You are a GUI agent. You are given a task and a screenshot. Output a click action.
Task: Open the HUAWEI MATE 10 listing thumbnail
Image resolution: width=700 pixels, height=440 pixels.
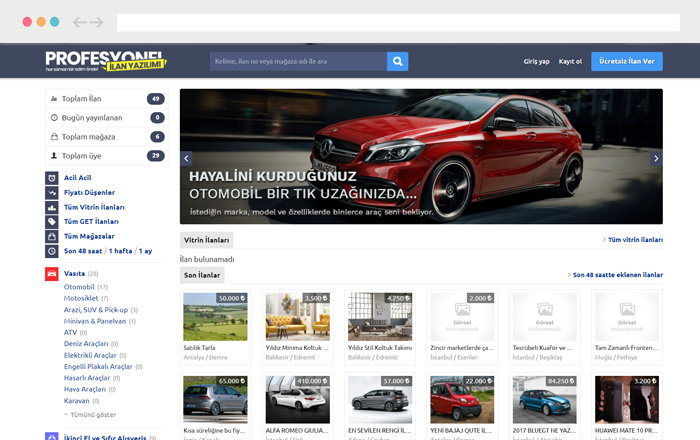[627, 399]
